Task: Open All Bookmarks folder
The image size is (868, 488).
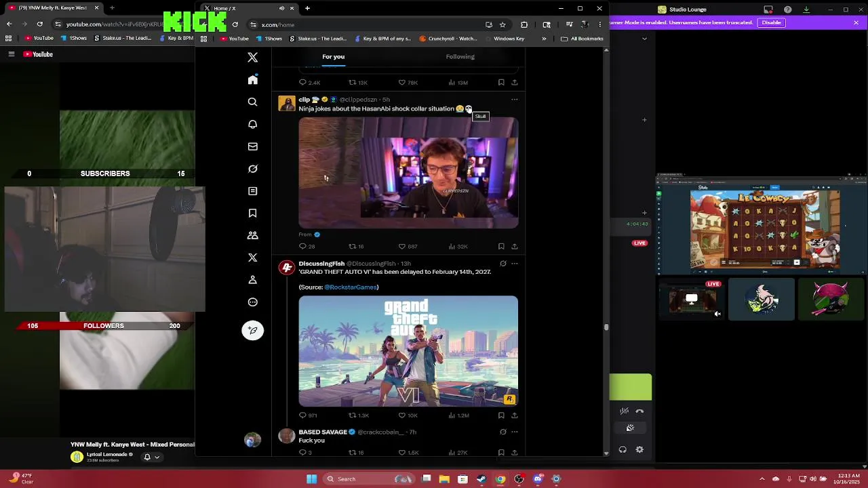Action: (583, 39)
